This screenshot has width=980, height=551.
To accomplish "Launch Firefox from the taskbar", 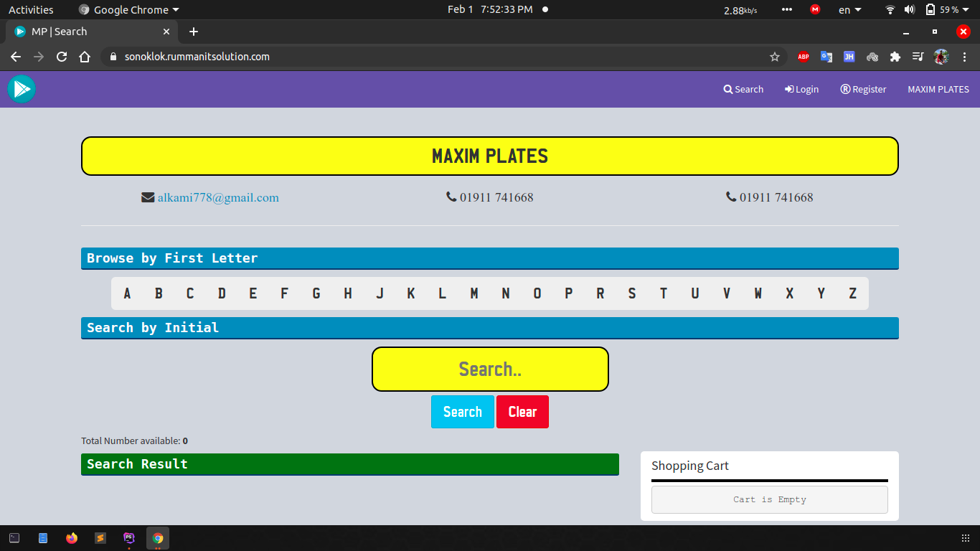I will click(x=72, y=538).
